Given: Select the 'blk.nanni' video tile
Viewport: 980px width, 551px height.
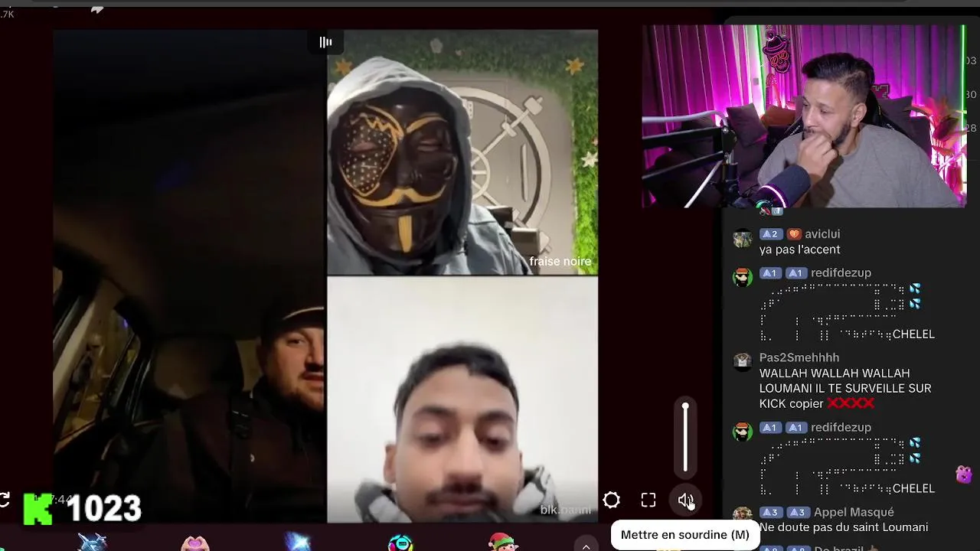Looking at the screenshot, I should 462,399.
